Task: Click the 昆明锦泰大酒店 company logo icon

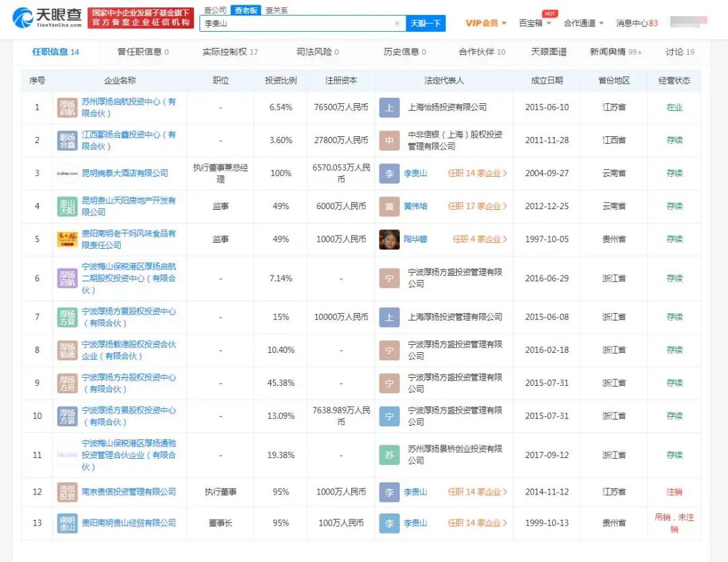Action: 67,173
